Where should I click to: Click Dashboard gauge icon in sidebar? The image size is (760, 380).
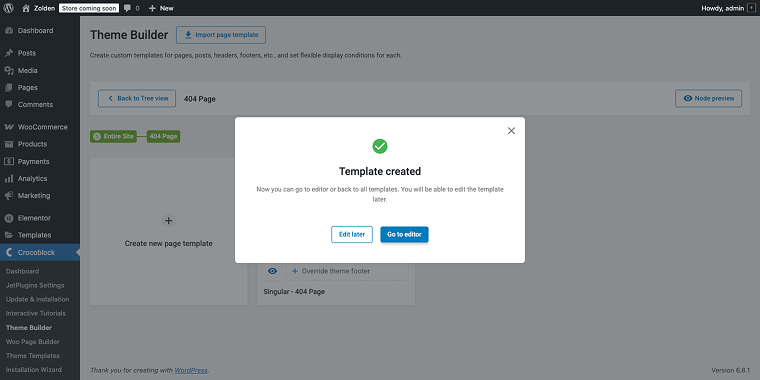point(9,31)
